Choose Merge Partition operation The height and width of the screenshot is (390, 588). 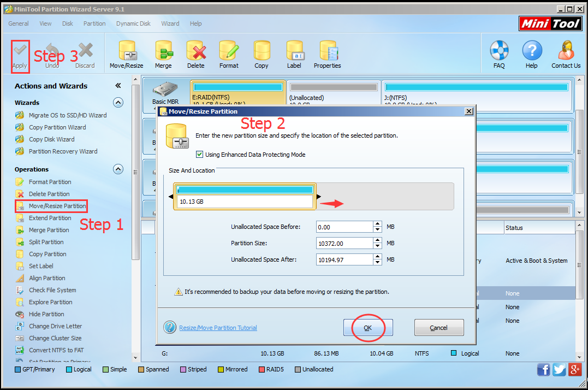pyautogui.click(x=49, y=230)
